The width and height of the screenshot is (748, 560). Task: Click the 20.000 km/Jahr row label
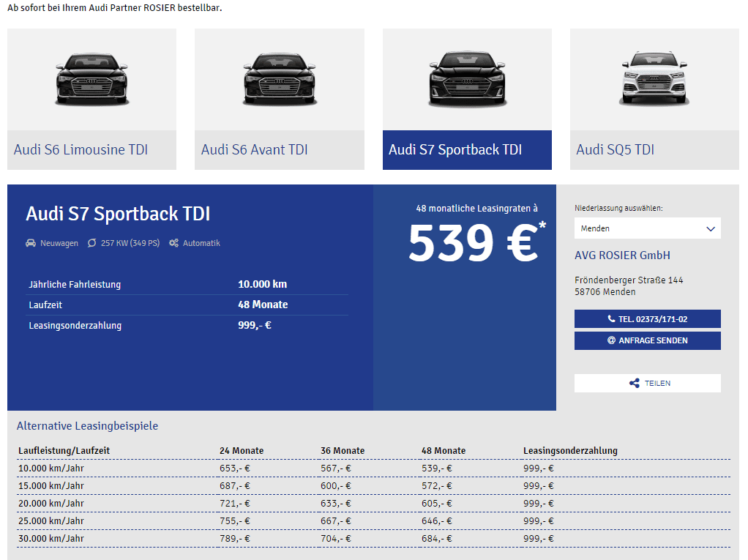point(51,504)
